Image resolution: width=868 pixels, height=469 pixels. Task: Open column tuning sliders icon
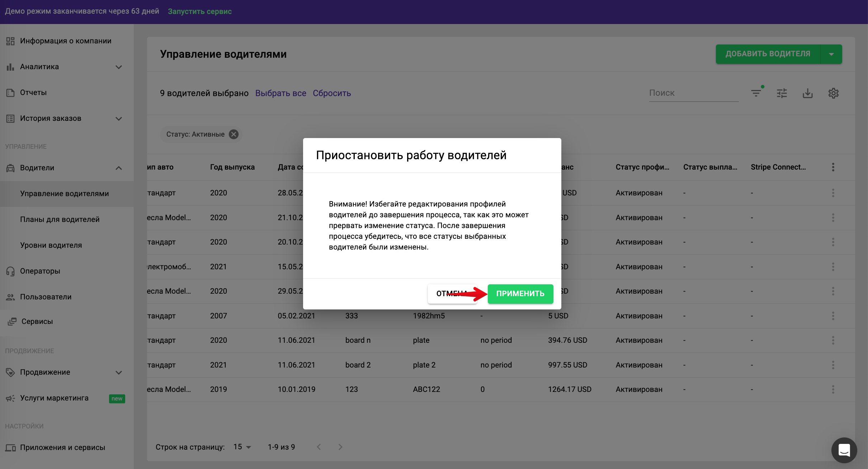[782, 93]
